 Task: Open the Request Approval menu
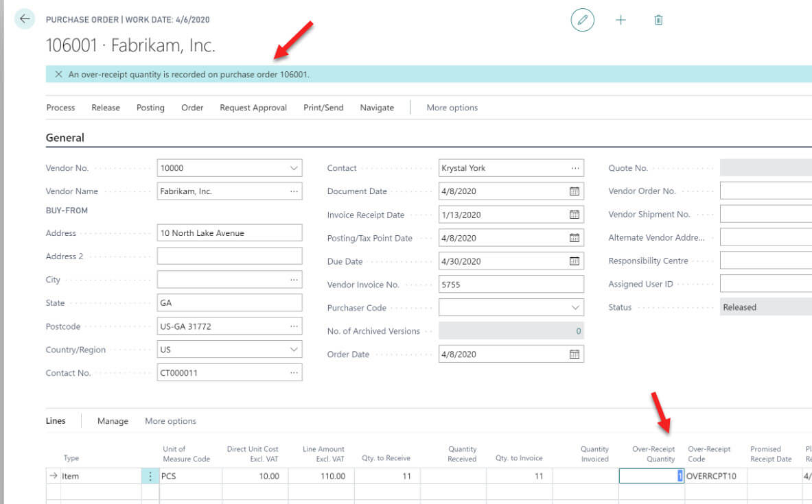(x=253, y=108)
